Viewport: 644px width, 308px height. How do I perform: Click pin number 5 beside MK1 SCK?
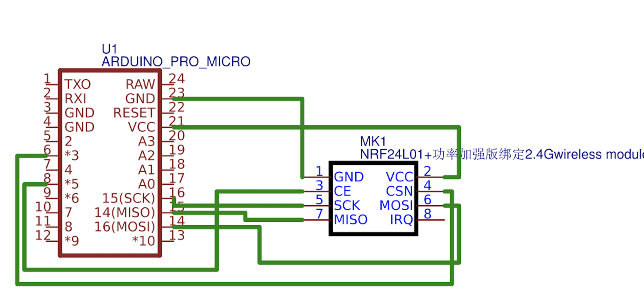pyautogui.click(x=319, y=200)
